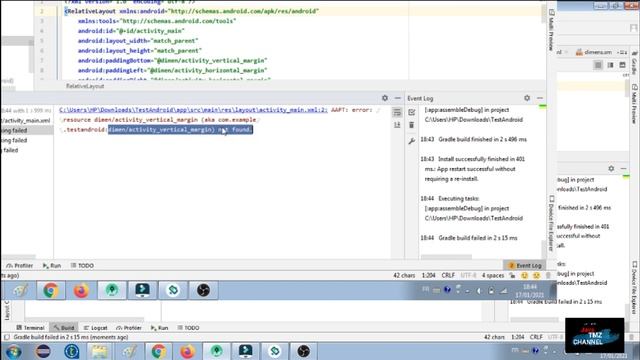Open Build panel gear settings beside the error output
Image resolution: width=640 pixels, height=360 pixels.
(x=384, y=98)
